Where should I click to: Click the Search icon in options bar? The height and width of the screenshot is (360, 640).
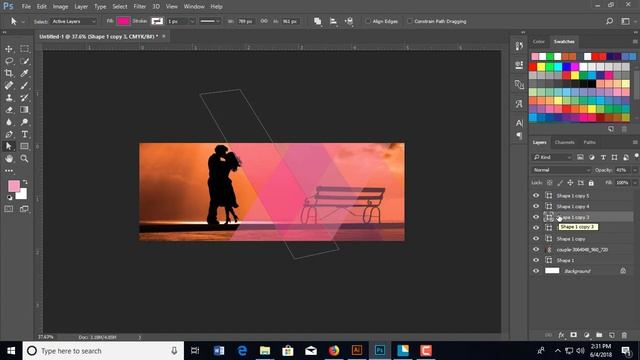(609, 21)
